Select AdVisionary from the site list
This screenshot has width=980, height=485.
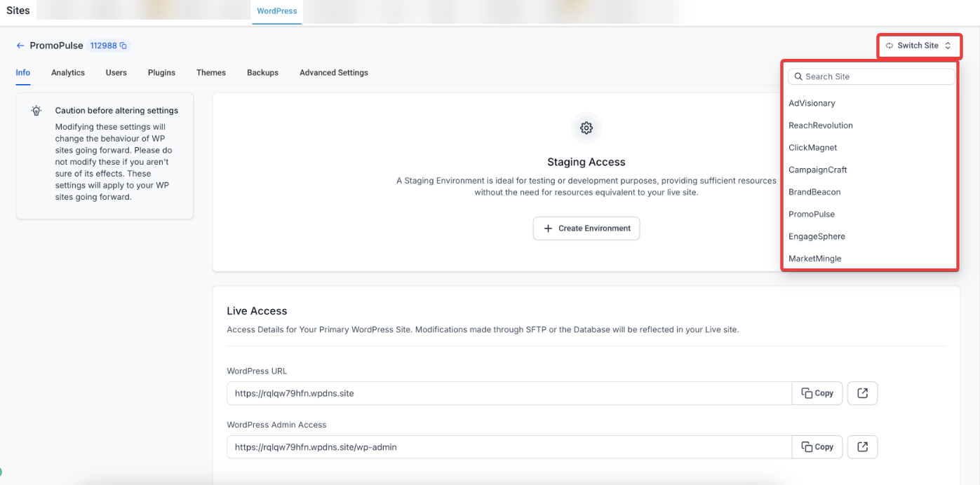pyautogui.click(x=812, y=103)
